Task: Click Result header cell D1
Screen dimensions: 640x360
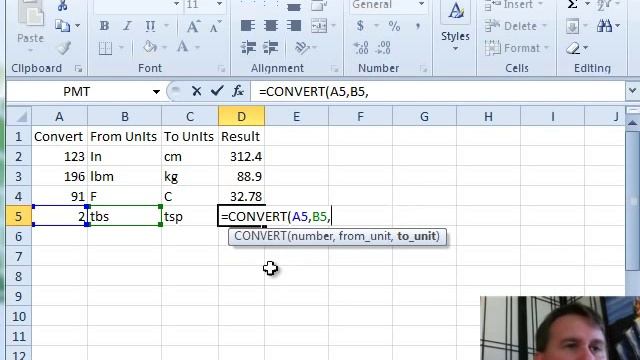Action: (x=241, y=136)
